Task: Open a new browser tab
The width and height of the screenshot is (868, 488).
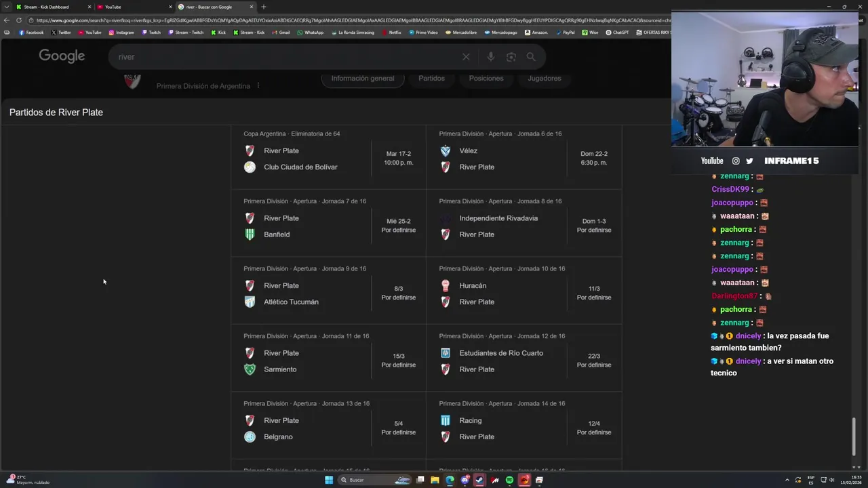Action: (263, 7)
